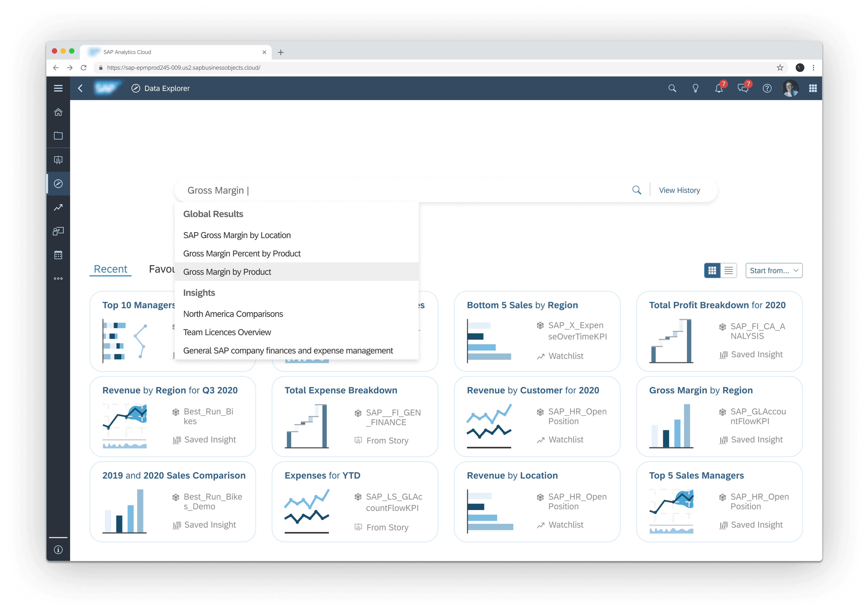Screen dimensions: 868x612
Task: Bookmark this page with the star icon
Action: (780, 68)
